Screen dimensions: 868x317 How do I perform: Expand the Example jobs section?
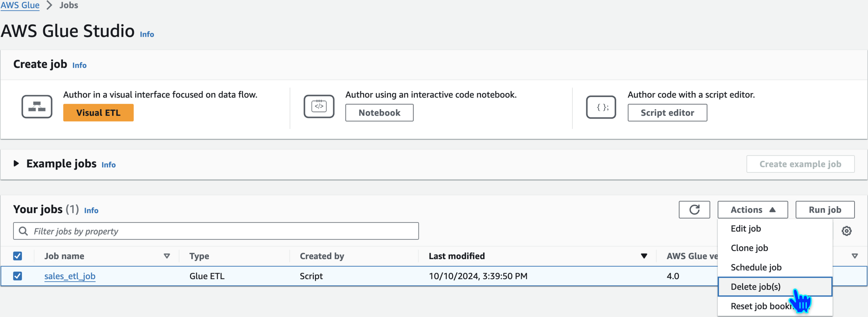pyautogui.click(x=16, y=163)
